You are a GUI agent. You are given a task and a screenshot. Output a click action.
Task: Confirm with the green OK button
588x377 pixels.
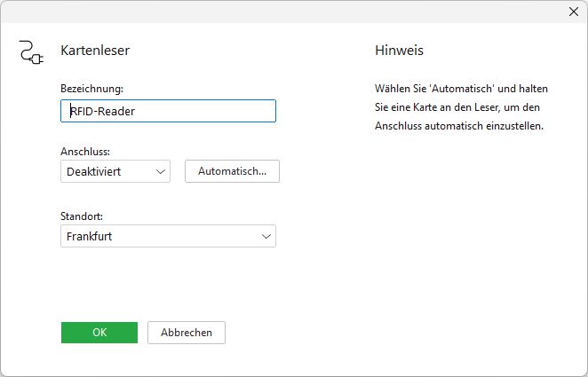[x=99, y=332]
